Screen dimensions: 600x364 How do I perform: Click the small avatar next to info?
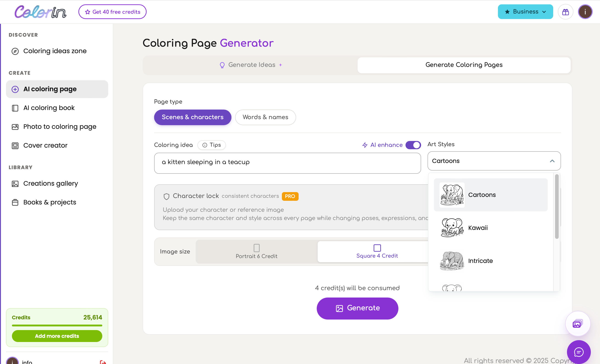coord(12,361)
